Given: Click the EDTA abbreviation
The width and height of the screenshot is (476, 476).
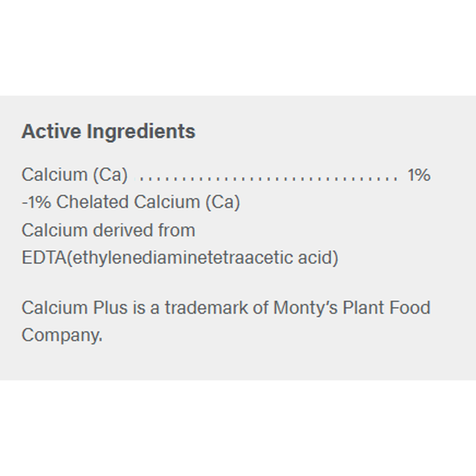Looking at the screenshot, I should (x=44, y=257).
